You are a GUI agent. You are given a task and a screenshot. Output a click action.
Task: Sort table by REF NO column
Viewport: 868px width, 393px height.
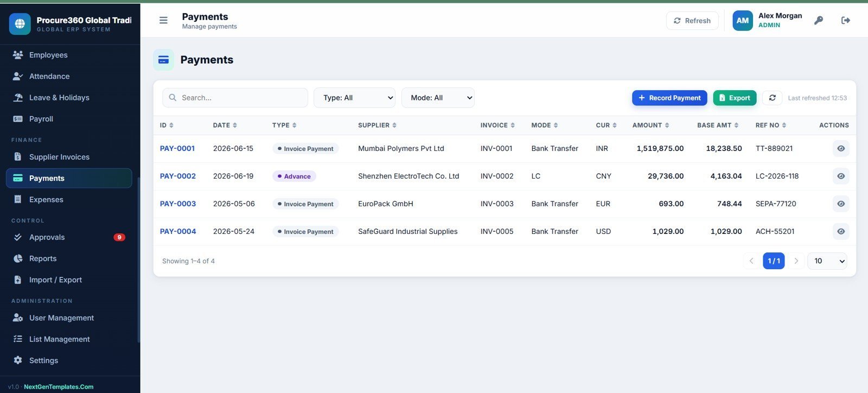click(x=770, y=125)
